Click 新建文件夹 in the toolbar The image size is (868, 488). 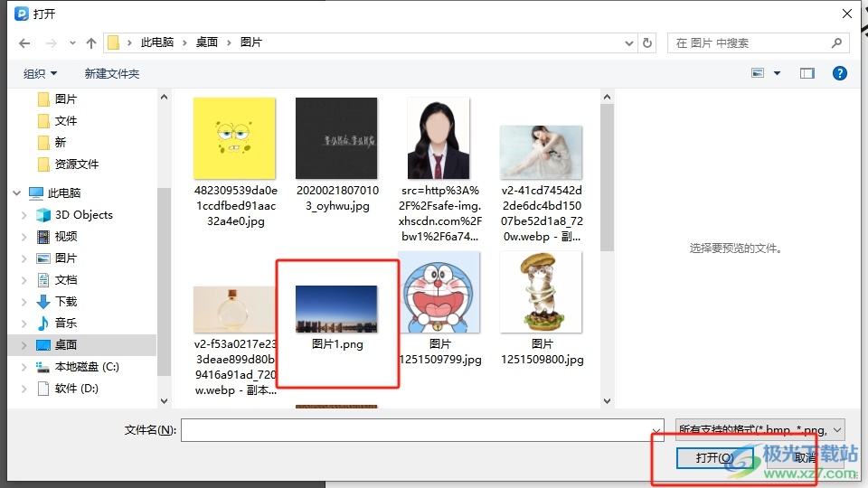[x=112, y=73]
